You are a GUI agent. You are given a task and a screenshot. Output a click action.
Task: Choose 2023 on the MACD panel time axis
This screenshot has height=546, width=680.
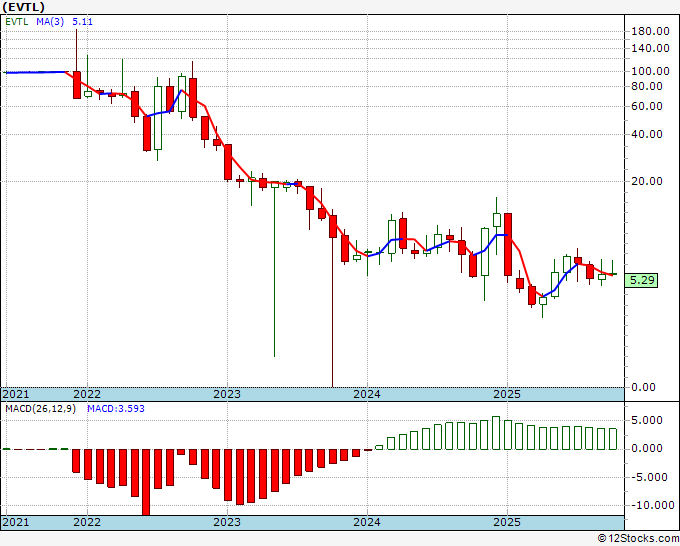point(227,522)
